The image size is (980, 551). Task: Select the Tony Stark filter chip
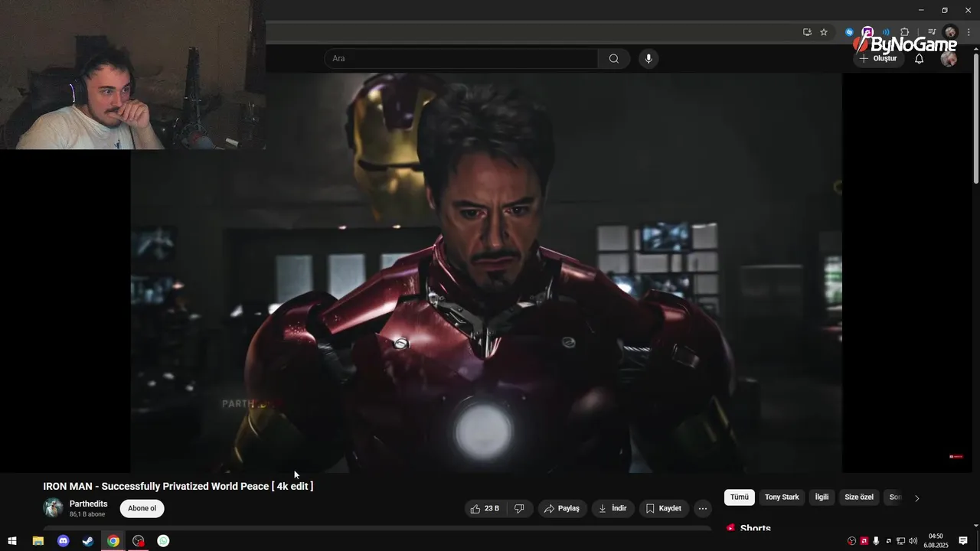[x=782, y=497]
